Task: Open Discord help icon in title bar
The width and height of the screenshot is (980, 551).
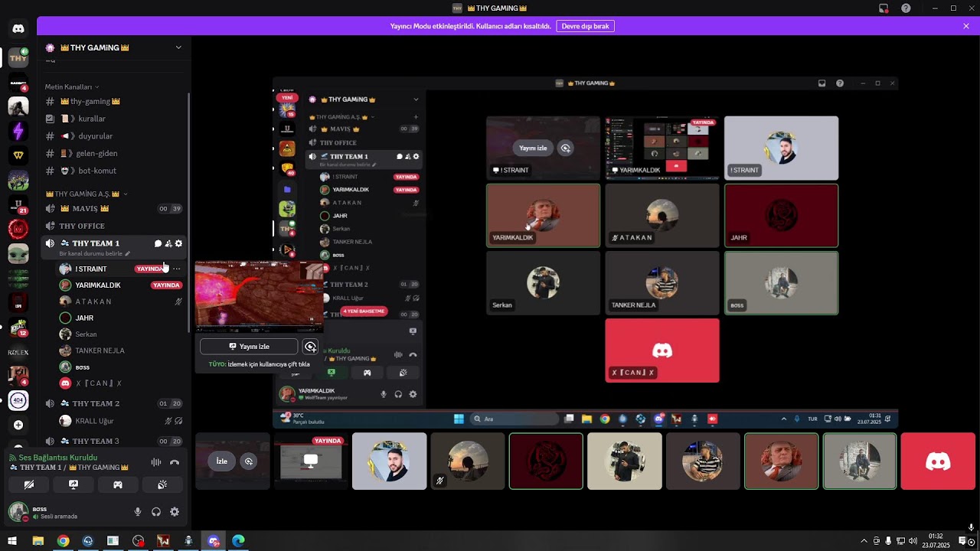Action: pos(906,8)
